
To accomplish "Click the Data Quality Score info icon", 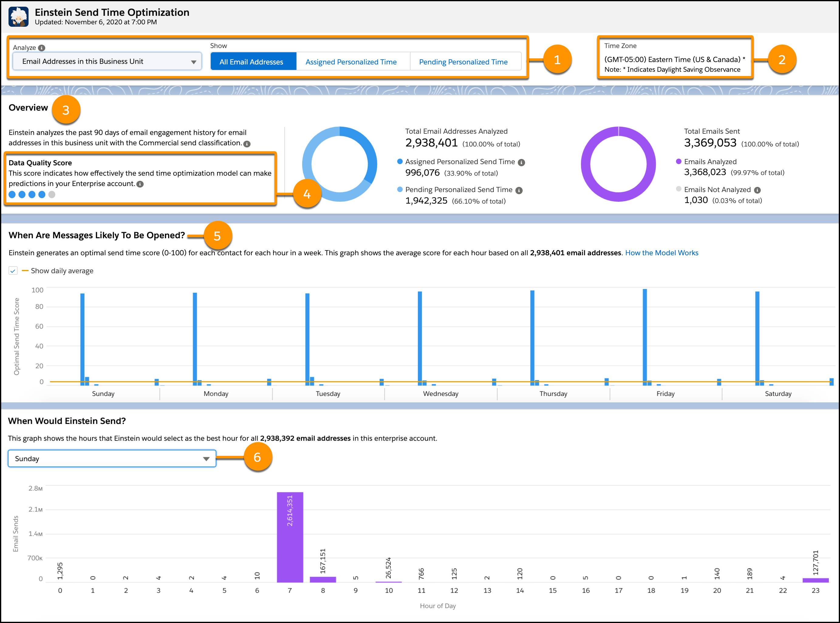I will pyautogui.click(x=140, y=184).
